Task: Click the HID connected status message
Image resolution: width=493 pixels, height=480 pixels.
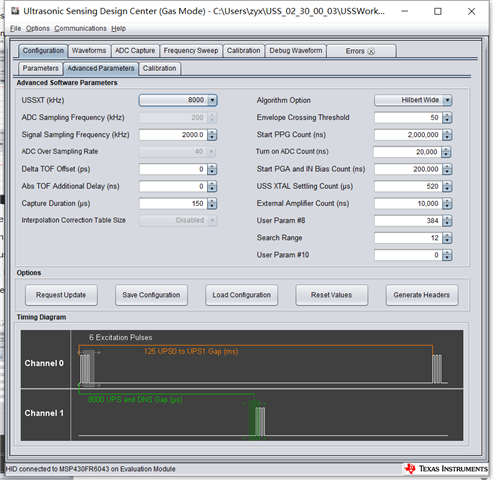Action: (90, 469)
